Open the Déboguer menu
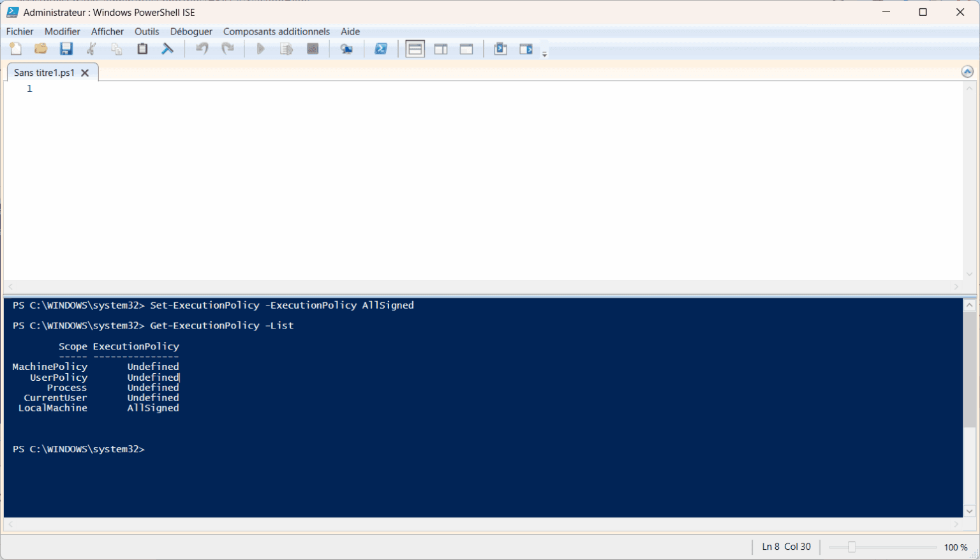This screenshot has width=980, height=560. point(191,31)
